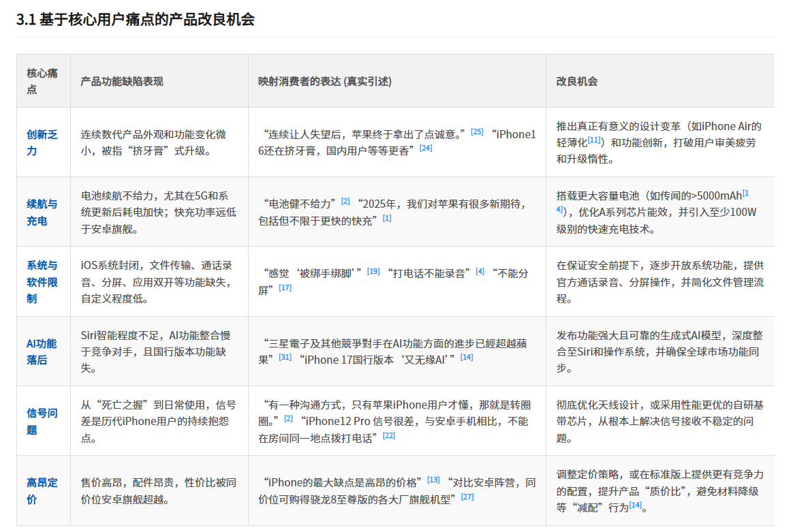The height and width of the screenshot is (532, 793).
Task: Follow citation [27] after 各大厂旗舰机型
Action: pos(467,497)
